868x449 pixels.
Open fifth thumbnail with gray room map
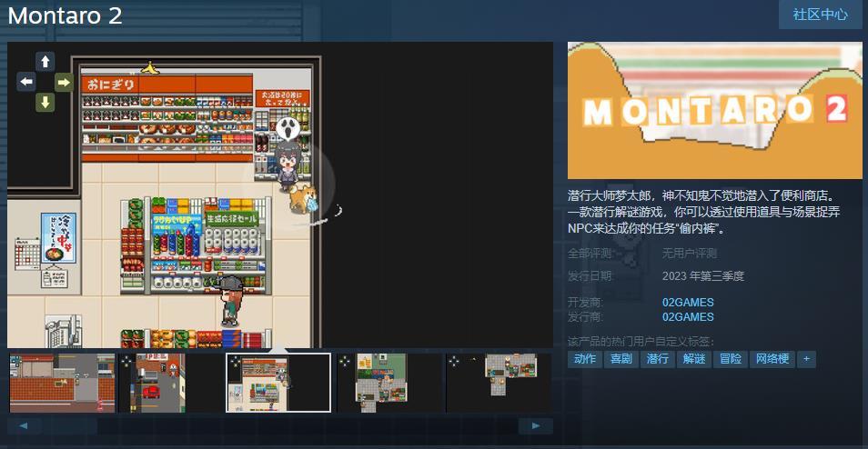click(x=499, y=383)
